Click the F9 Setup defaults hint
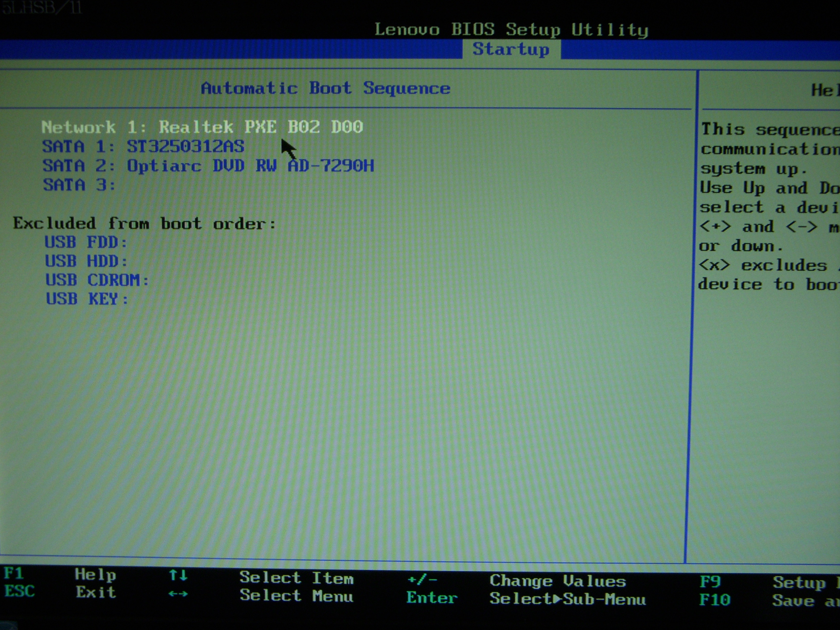 [x=710, y=581]
